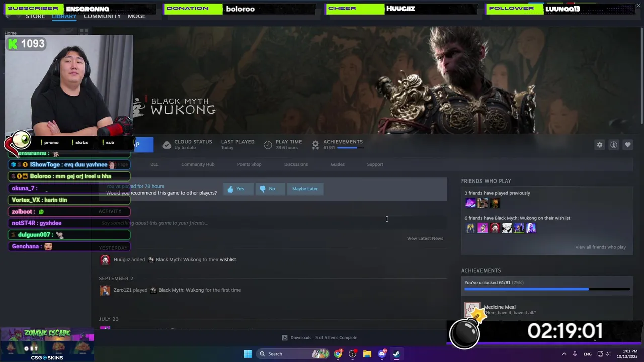Open last wishlist friend avatar

(531, 228)
